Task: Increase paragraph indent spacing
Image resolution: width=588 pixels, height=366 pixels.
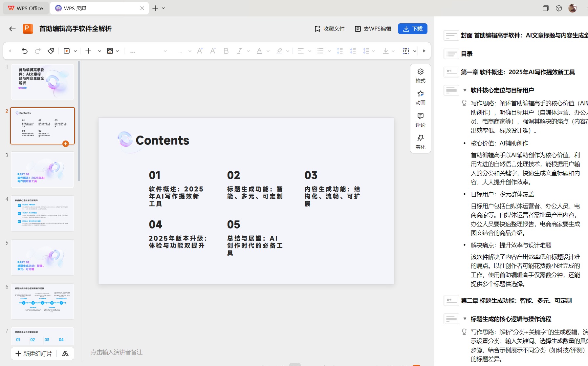Action: pos(340,51)
